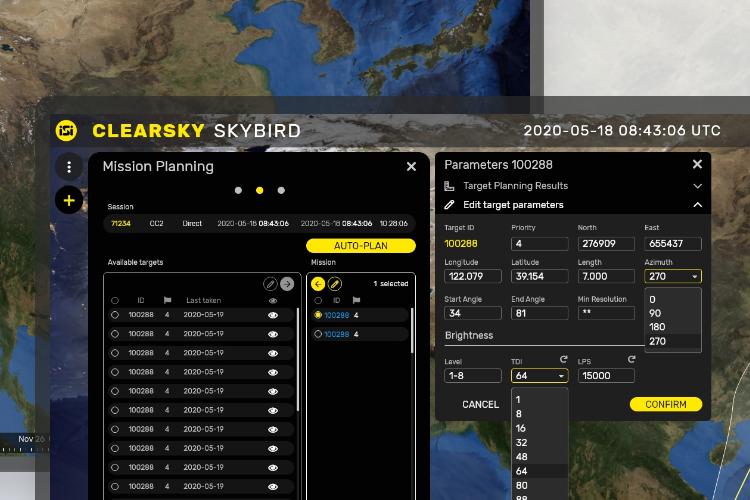Toggle eye of first available target row

pos(273,315)
